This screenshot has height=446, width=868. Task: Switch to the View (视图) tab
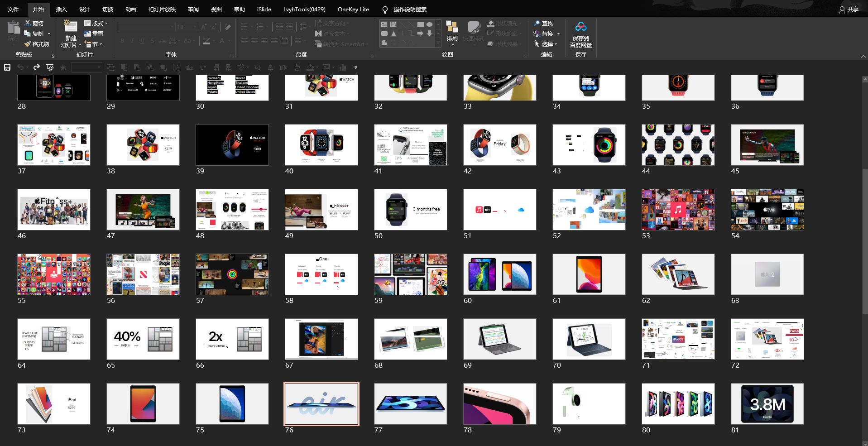[x=216, y=9]
